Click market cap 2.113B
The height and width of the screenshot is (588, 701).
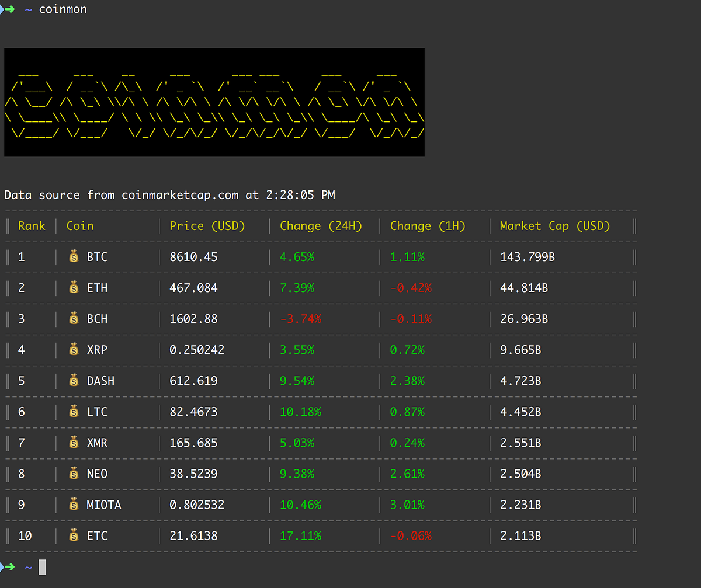520,535
